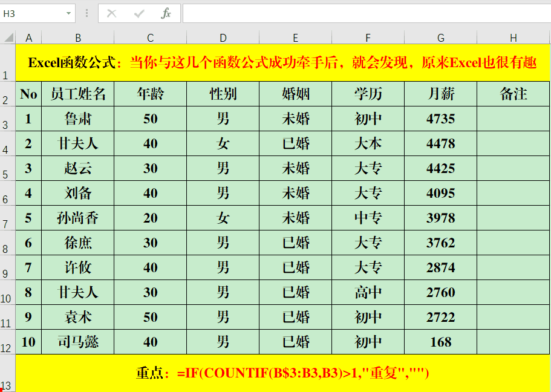Select the 员工姓名 header cell
The image size is (551, 392).
[77, 94]
